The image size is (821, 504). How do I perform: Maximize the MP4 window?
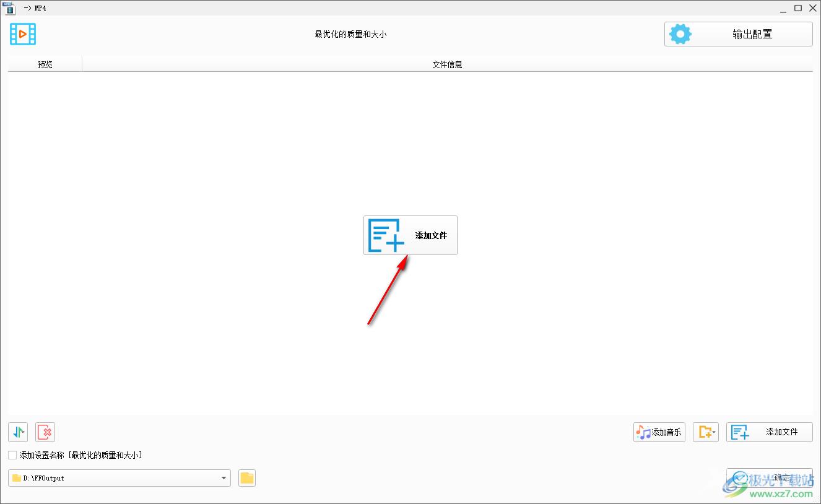(x=798, y=8)
